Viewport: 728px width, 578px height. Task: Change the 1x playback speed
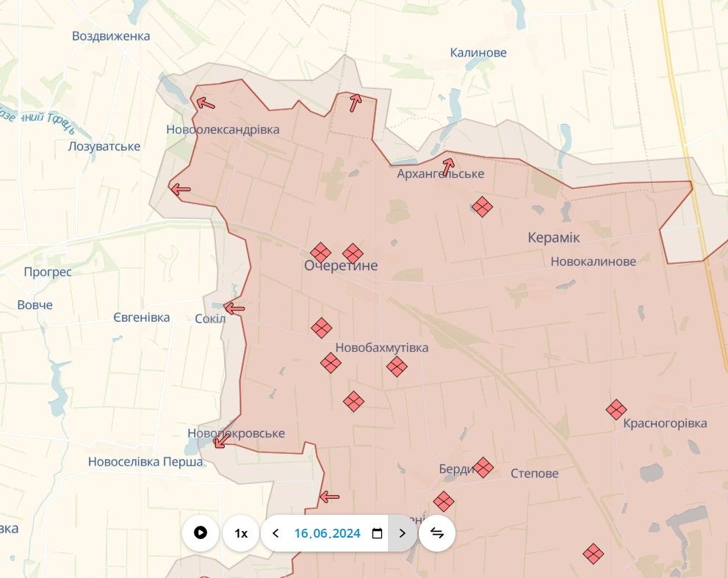(x=241, y=533)
